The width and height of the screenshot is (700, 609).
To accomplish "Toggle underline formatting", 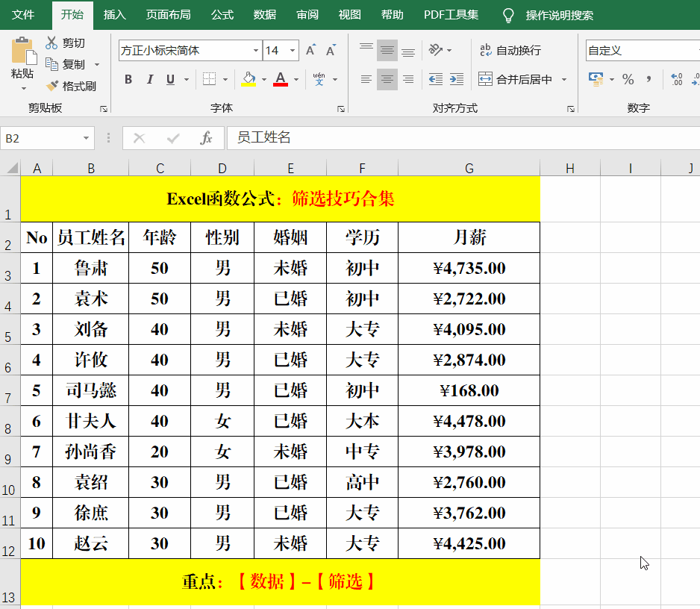I will click(x=171, y=79).
